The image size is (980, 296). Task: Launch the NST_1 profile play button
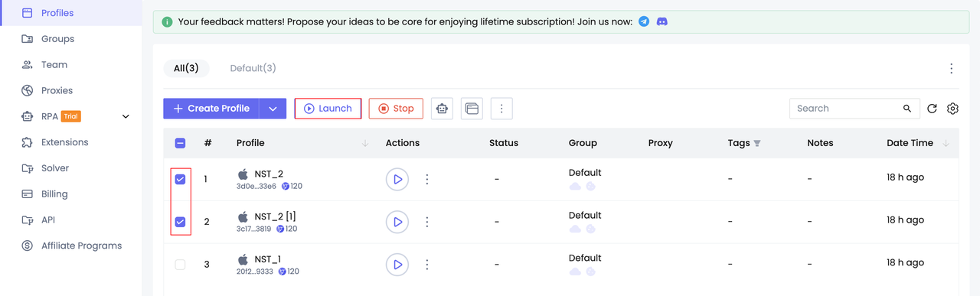(x=397, y=265)
